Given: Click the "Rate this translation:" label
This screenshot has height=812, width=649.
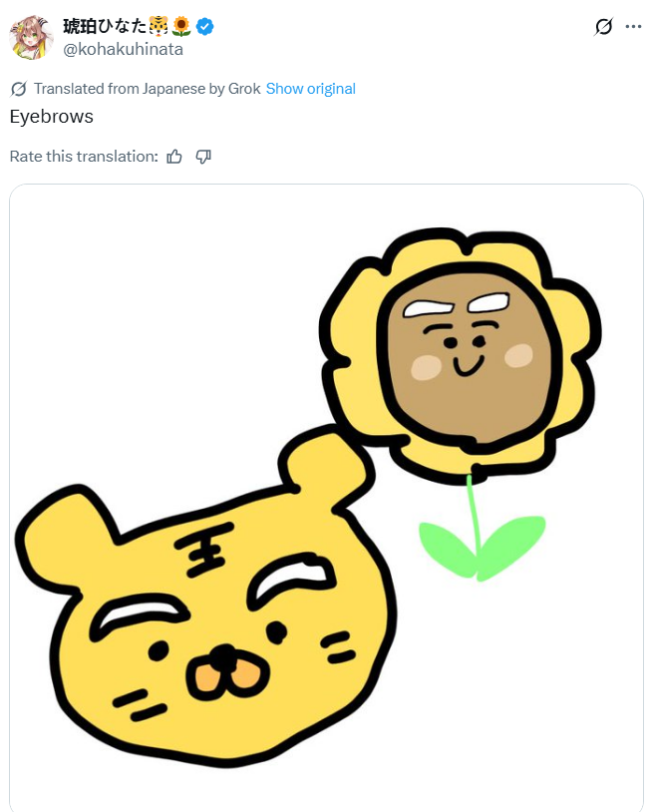Looking at the screenshot, I should tap(84, 157).
